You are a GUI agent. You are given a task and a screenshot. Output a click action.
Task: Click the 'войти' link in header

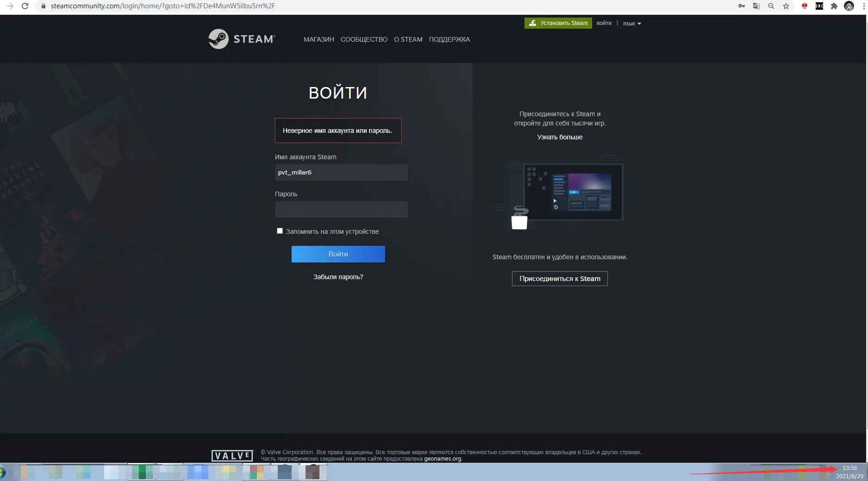[x=604, y=23]
